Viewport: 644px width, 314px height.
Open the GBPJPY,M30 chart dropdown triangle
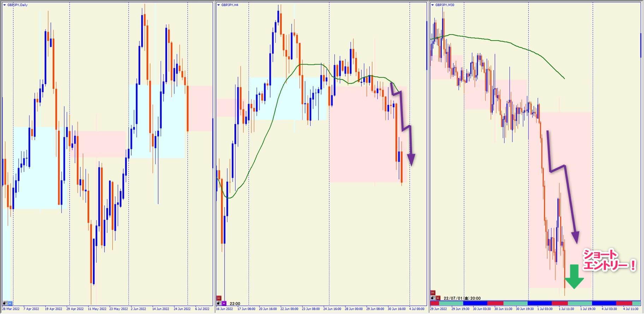[433, 5]
